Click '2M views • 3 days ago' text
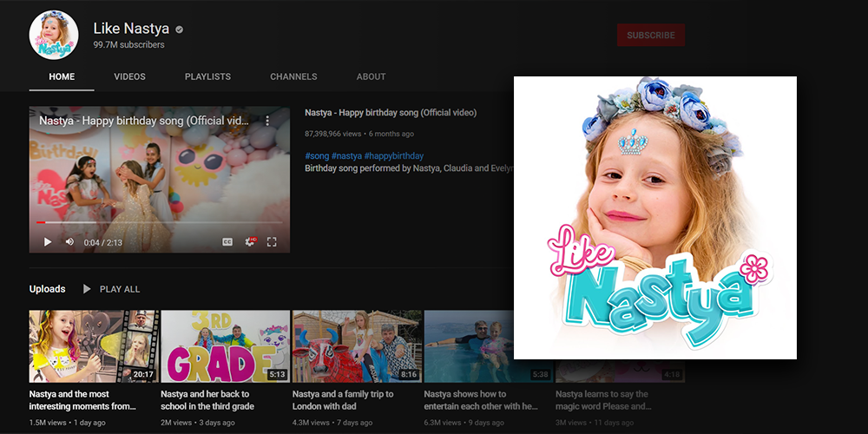 (x=198, y=423)
